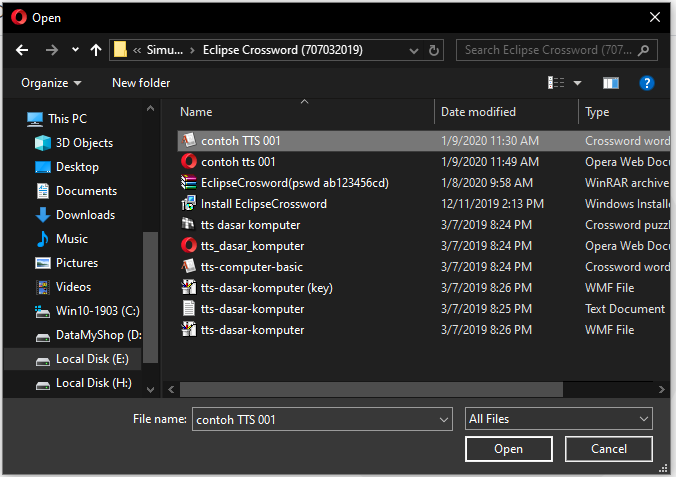The width and height of the screenshot is (676, 477).
Task: Click the Forward navigation arrow
Action: (52, 50)
